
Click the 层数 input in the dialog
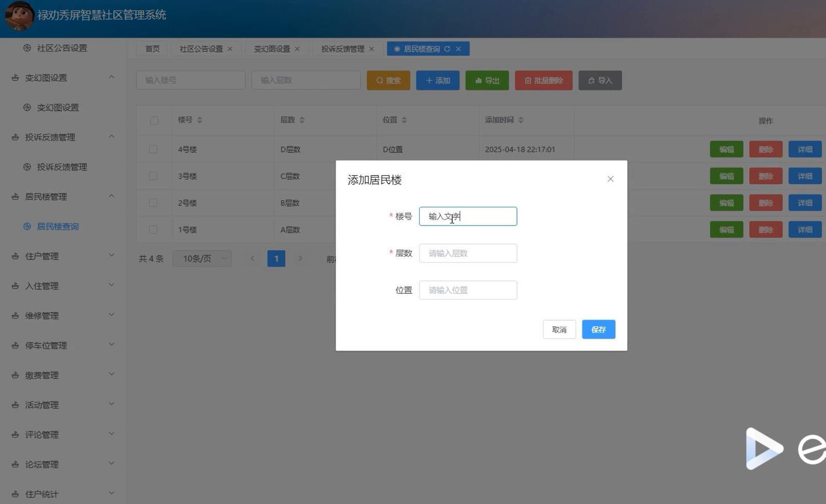(468, 253)
